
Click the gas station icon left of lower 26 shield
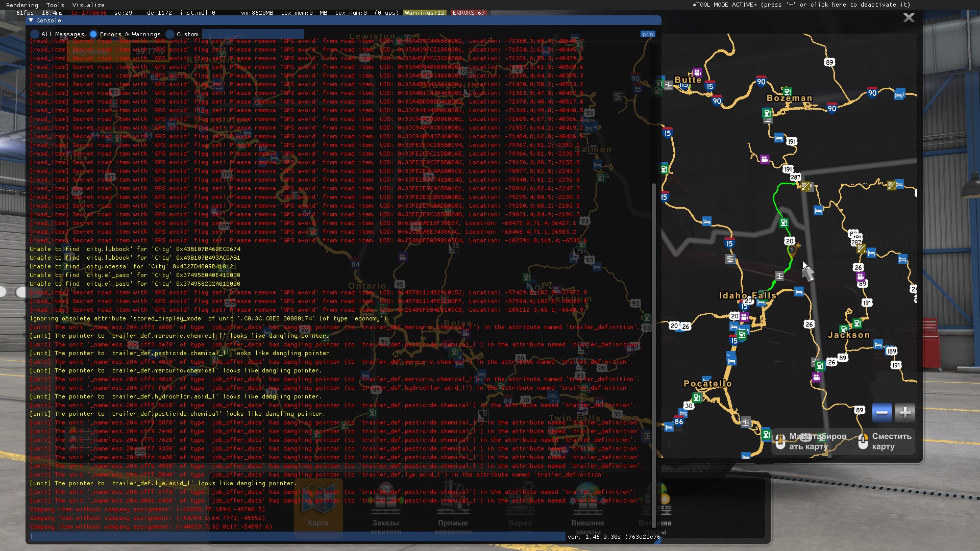819,365
